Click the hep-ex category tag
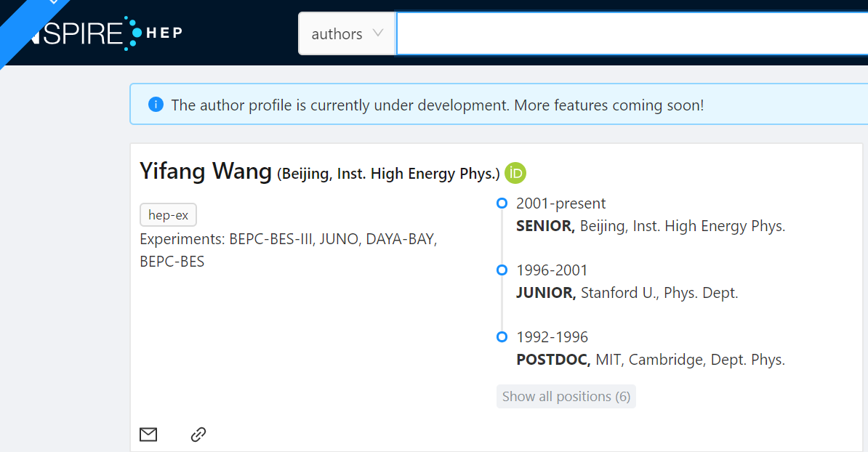The image size is (868, 452). pos(168,214)
